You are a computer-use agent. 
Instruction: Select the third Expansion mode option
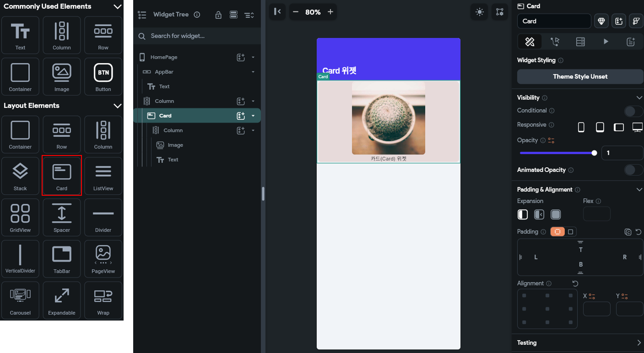(556, 214)
